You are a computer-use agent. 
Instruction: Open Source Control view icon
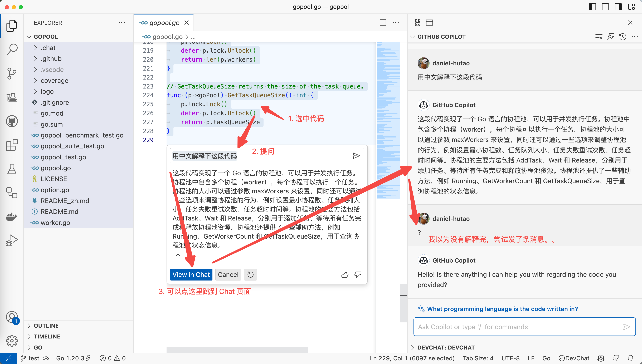point(12,73)
